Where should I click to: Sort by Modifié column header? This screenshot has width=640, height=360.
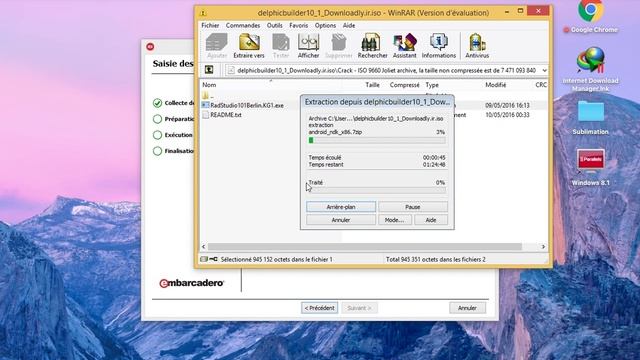[x=496, y=85]
